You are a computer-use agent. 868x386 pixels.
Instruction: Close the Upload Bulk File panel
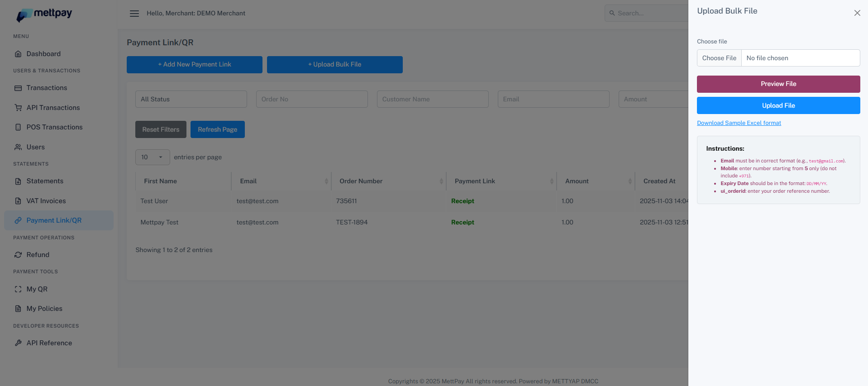857,13
